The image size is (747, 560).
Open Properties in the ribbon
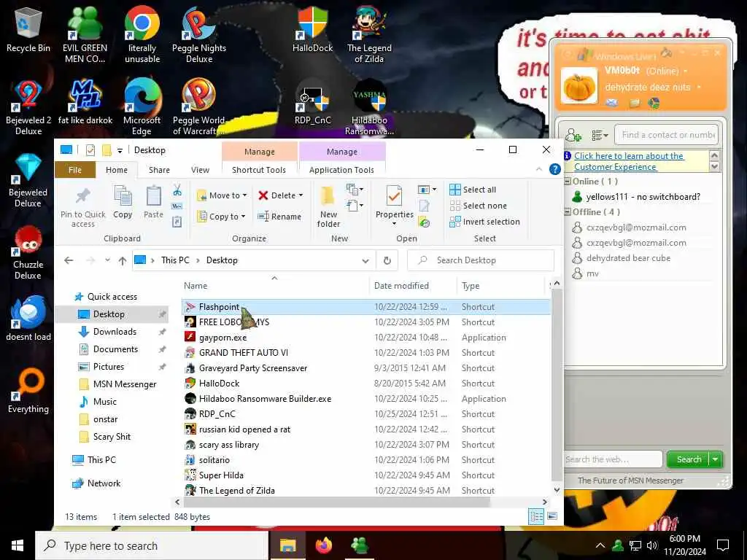[395, 206]
